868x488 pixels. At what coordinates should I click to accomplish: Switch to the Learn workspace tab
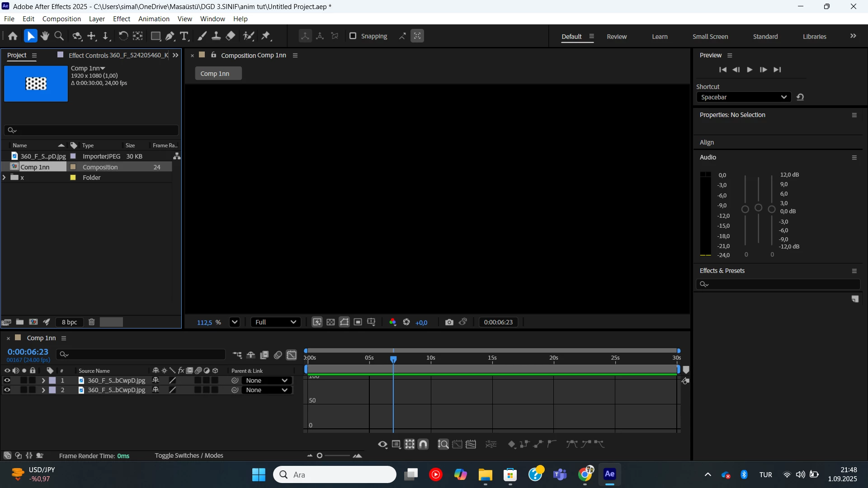click(x=660, y=37)
